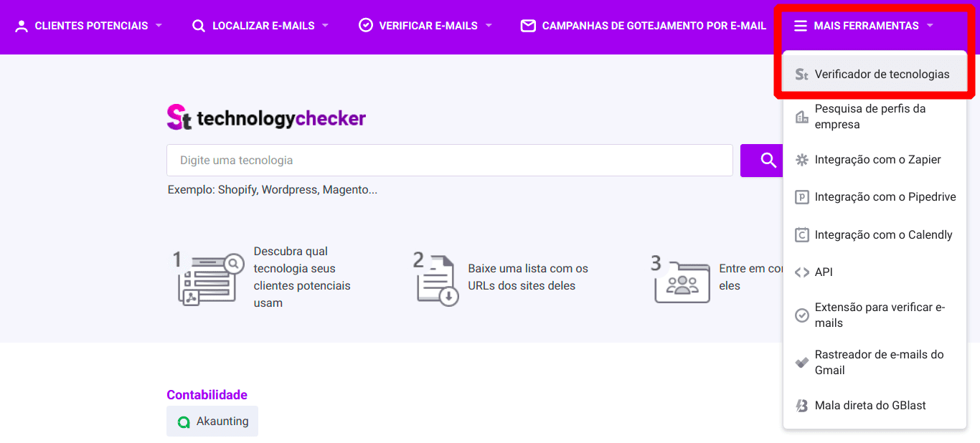The height and width of the screenshot is (443, 980).
Task: Click the magnifying glass search button
Action: point(768,161)
